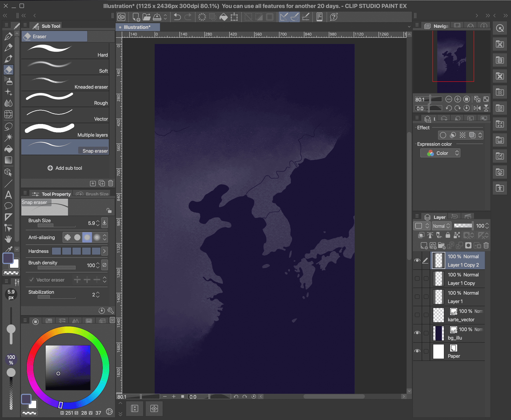Screen dimensions: 511x420
Task: Toggle the Vector eraser checkbox
Action: click(x=32, y=280)
